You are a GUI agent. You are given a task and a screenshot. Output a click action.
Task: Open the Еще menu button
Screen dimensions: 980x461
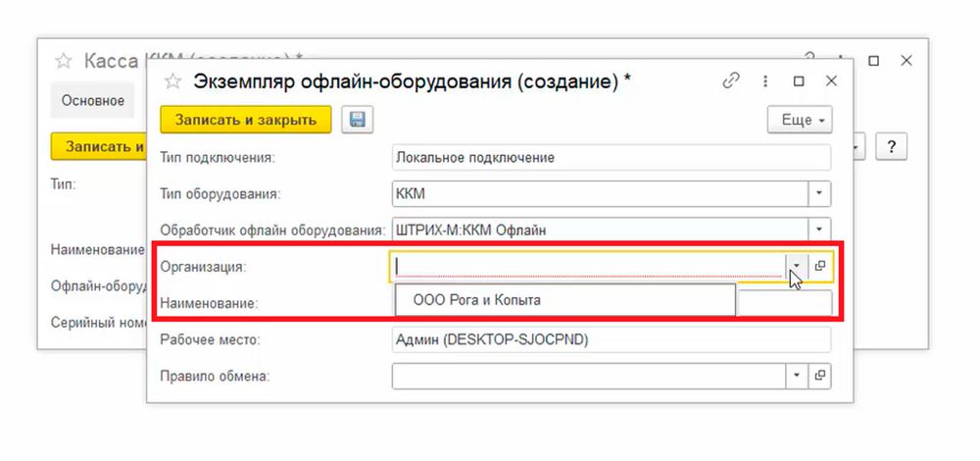pyautogui.click(x=799, y=120)
